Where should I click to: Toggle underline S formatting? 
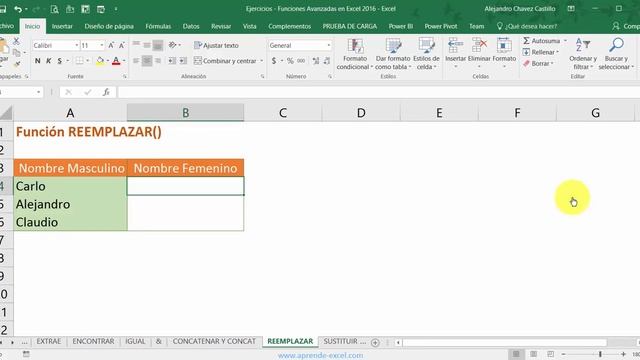(x=60, y=61)
